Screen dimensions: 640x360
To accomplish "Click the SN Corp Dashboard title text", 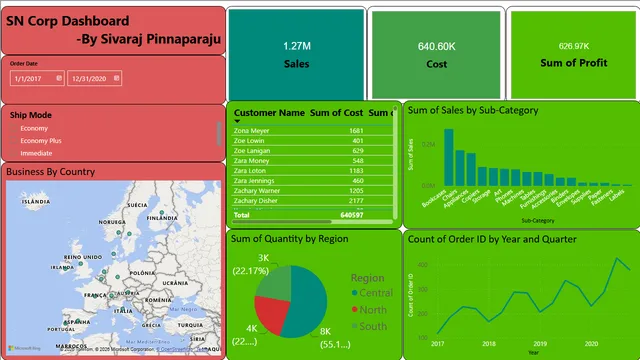I will pos(67,21).
